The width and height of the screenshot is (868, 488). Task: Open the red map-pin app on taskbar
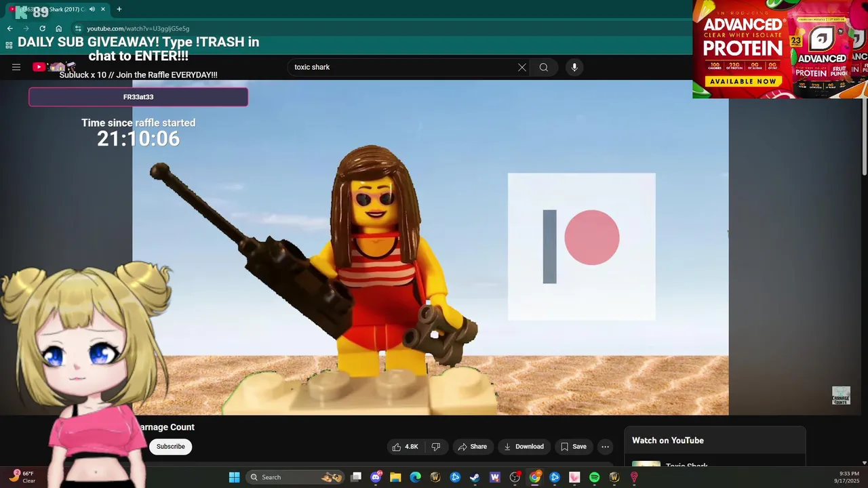[x=634, y=477]
